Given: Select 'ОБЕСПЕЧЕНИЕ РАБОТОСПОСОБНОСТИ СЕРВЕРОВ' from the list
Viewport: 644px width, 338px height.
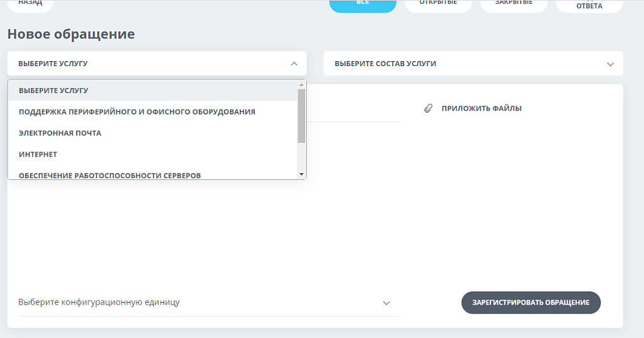Looking at the screenshot, I should pos(110,174).
